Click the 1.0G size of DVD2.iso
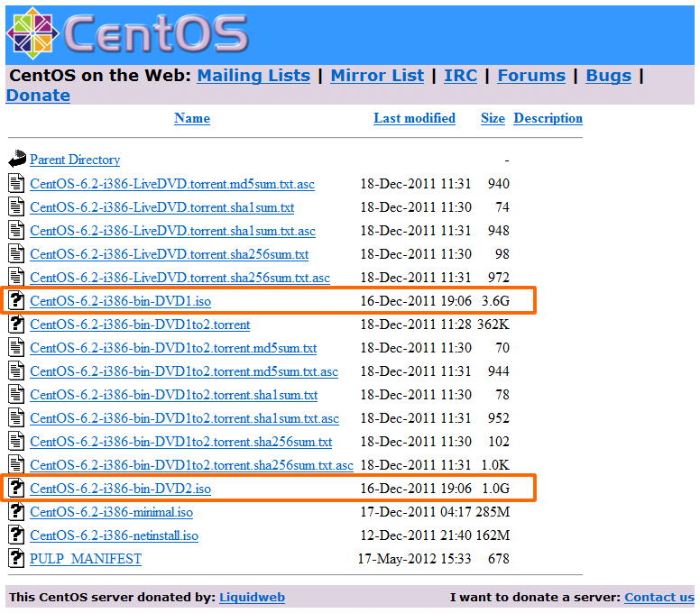 coord(495,488)
